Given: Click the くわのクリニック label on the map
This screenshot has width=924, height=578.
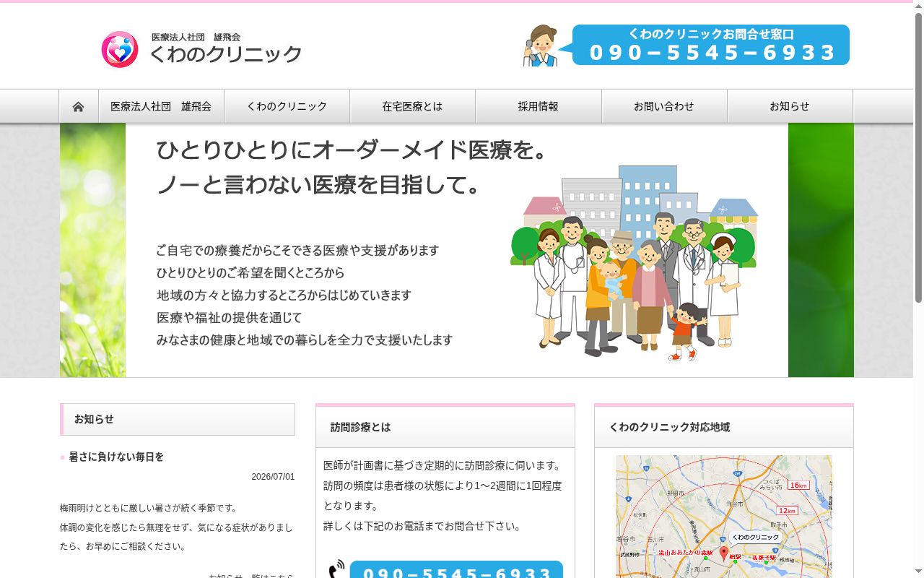Looking at the screenshot, I should [x=755, y=538].
